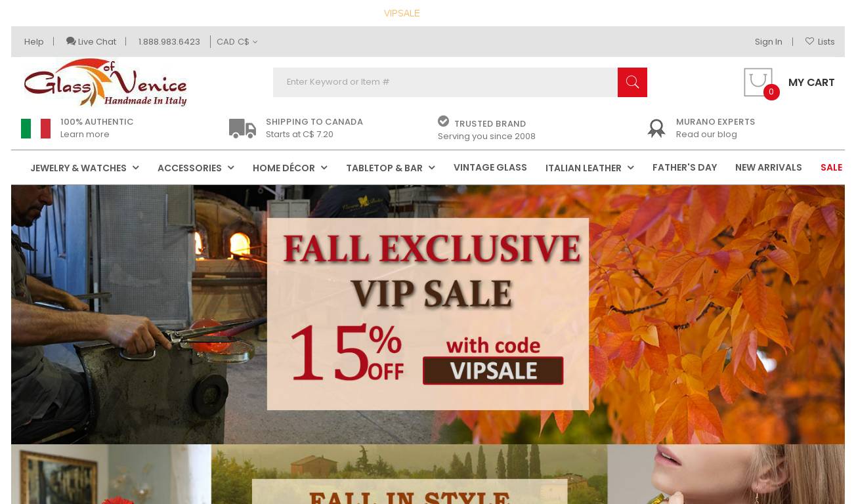Click the keyword search input field
Viewport: 856px width, 504px height.
tap(445, 82)
